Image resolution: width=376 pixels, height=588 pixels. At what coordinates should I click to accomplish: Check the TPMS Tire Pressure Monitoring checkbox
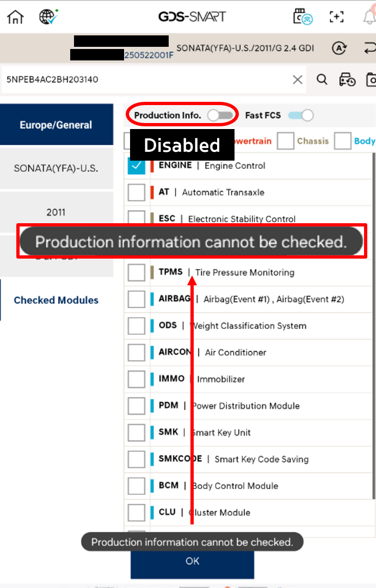point(137,272)
